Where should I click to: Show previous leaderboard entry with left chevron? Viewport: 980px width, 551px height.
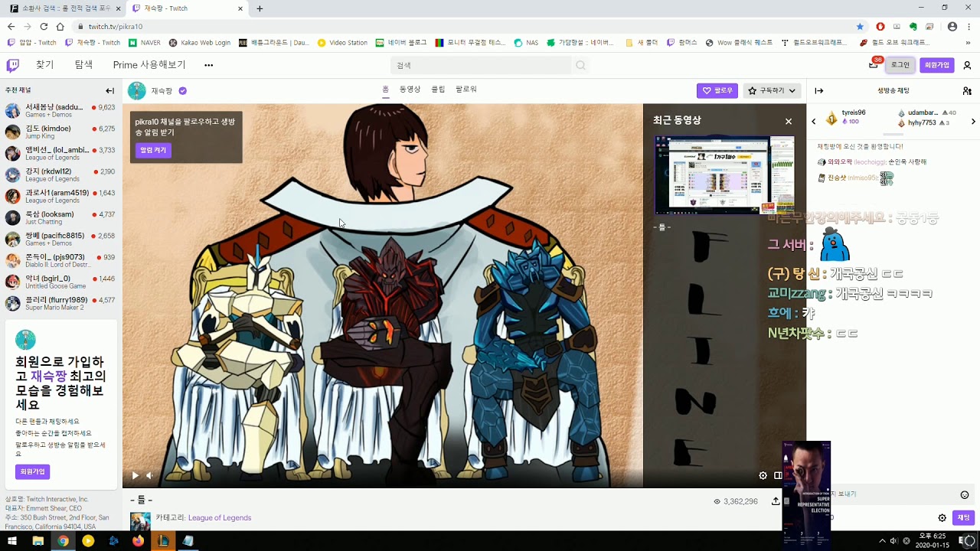(814, 121)
